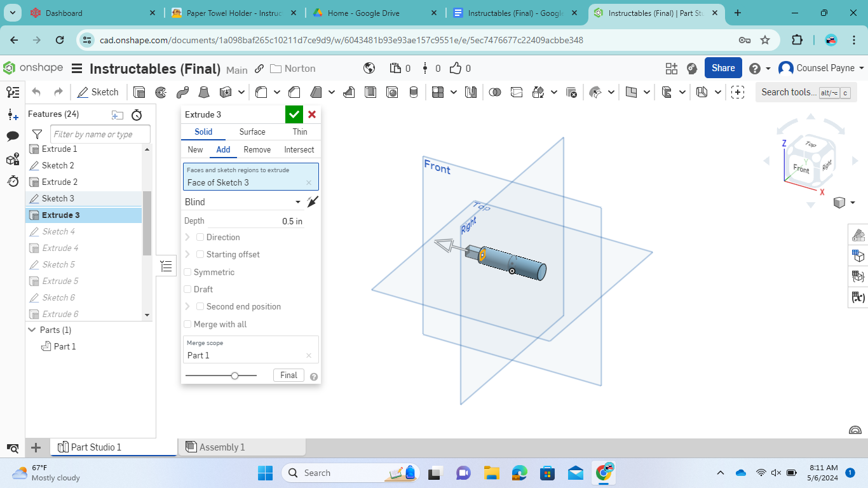This screenshot has height=488, width=868.
Task: Adjust the preview slider in Extrude dialog
Action: click(x=235, y=376)
